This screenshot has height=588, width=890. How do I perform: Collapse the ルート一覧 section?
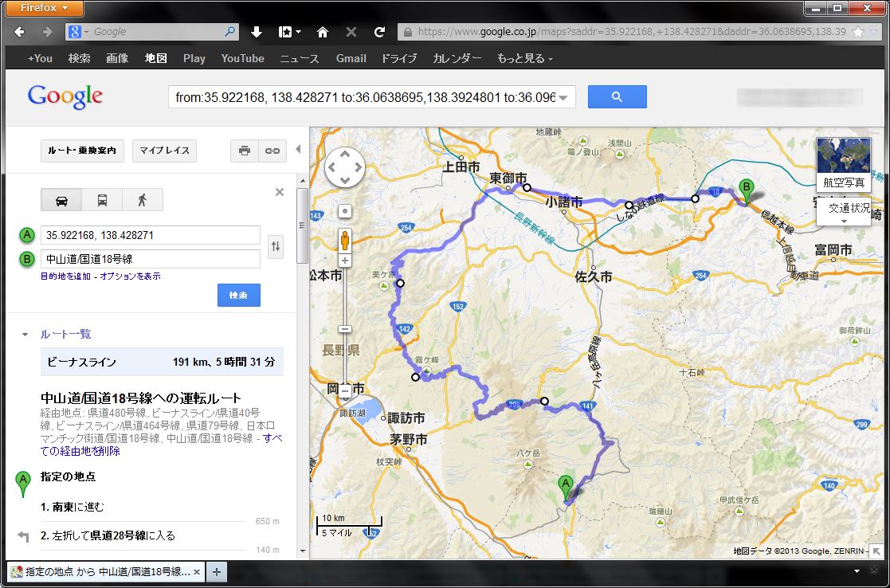tap(25, 335)
